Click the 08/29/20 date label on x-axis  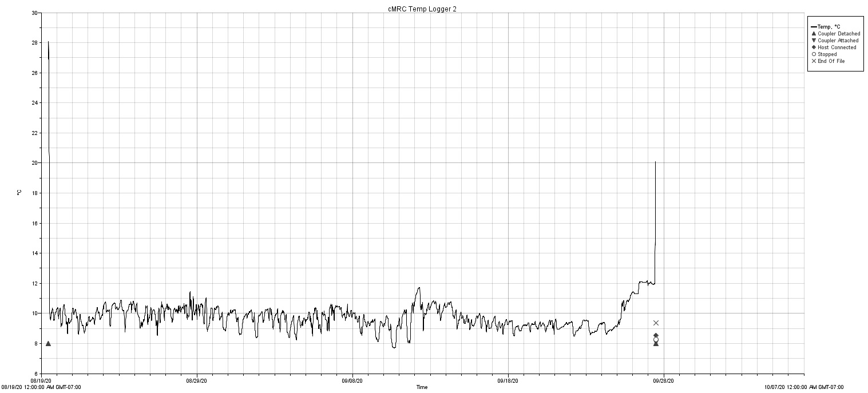click(x=197, y=380)
